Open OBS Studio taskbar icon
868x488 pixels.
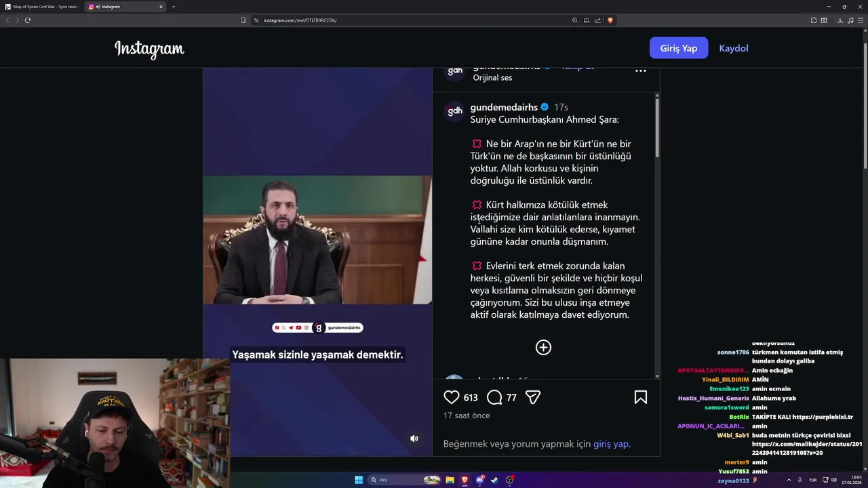pos(509,480)
